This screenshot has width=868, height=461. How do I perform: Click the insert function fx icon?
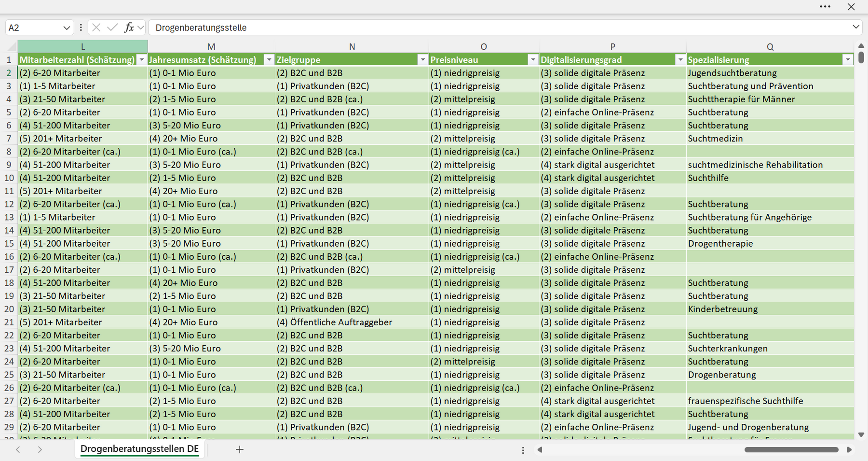pyautogui.click(x=129, y=28)
